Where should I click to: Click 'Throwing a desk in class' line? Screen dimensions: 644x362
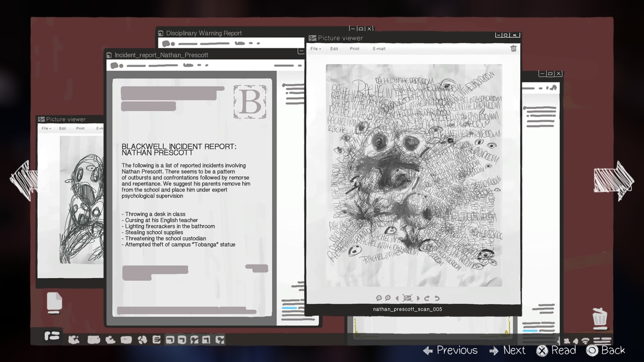click(x=154, y=214)
